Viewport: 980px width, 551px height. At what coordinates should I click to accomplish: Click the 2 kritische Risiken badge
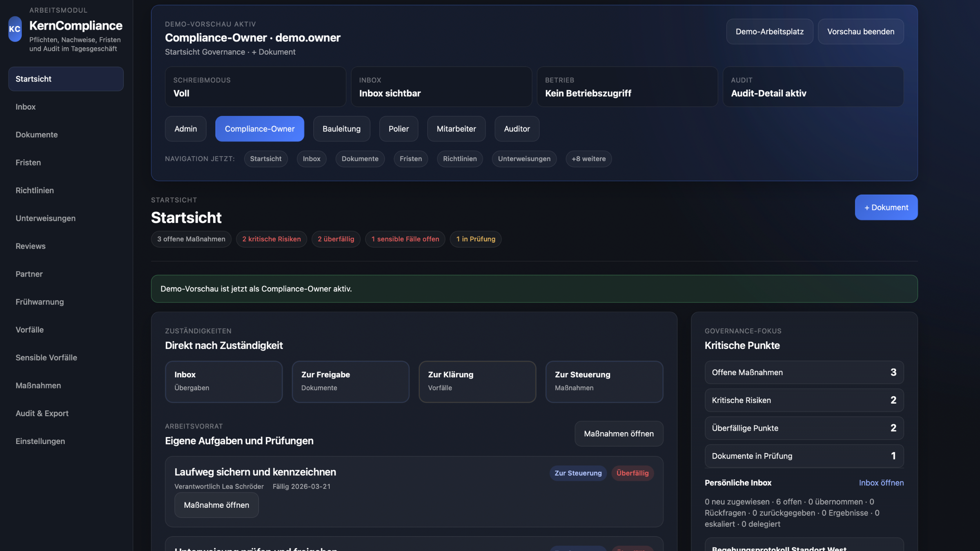coord(271,239)
